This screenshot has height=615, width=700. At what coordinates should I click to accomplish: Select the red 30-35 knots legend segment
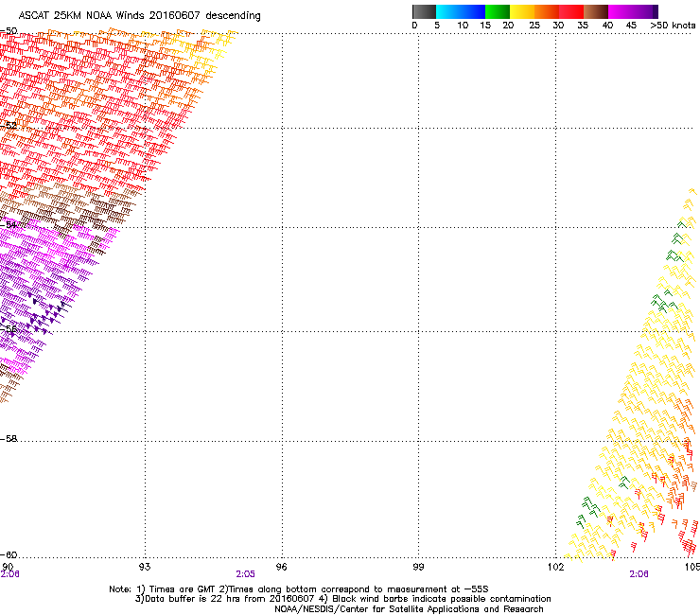[x=571, y=11]
